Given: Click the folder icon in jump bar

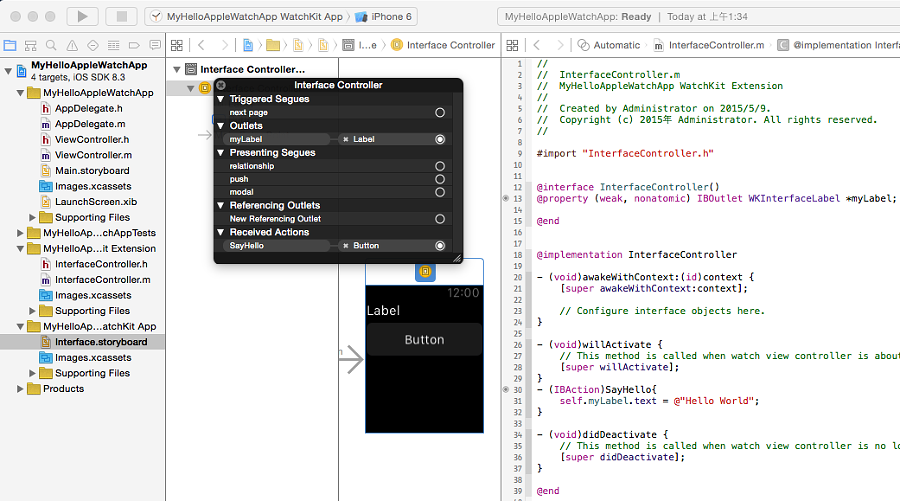Looking at the screenshot, I should pos(273,45).
